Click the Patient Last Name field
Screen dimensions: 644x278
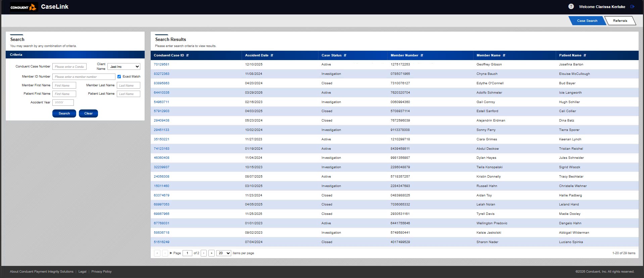[x=129, y=94]
